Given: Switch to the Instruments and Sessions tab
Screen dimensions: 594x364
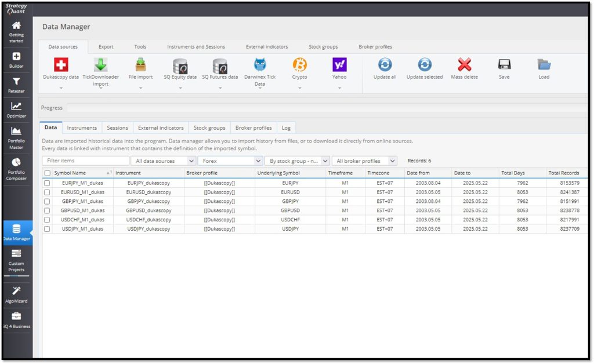Looking at the screenshot, I should (196, 47).
